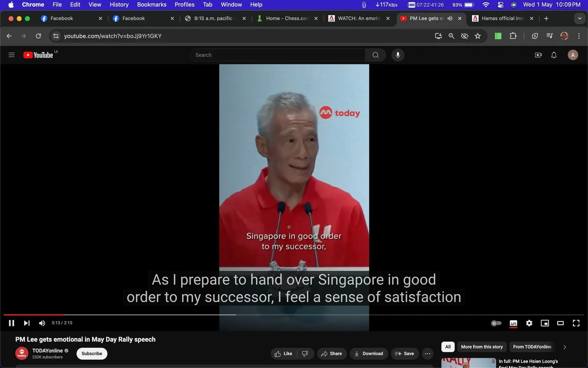Seek ahead on the video progress bar
This screenshot has width=588, height=368.
[345, 314]
